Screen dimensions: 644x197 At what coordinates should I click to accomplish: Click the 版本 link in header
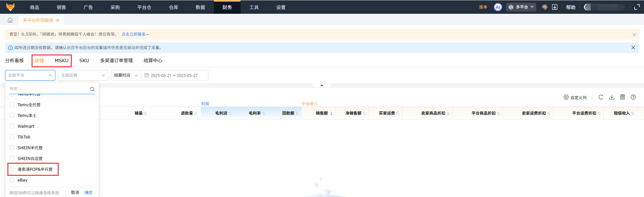pos(483,7)
